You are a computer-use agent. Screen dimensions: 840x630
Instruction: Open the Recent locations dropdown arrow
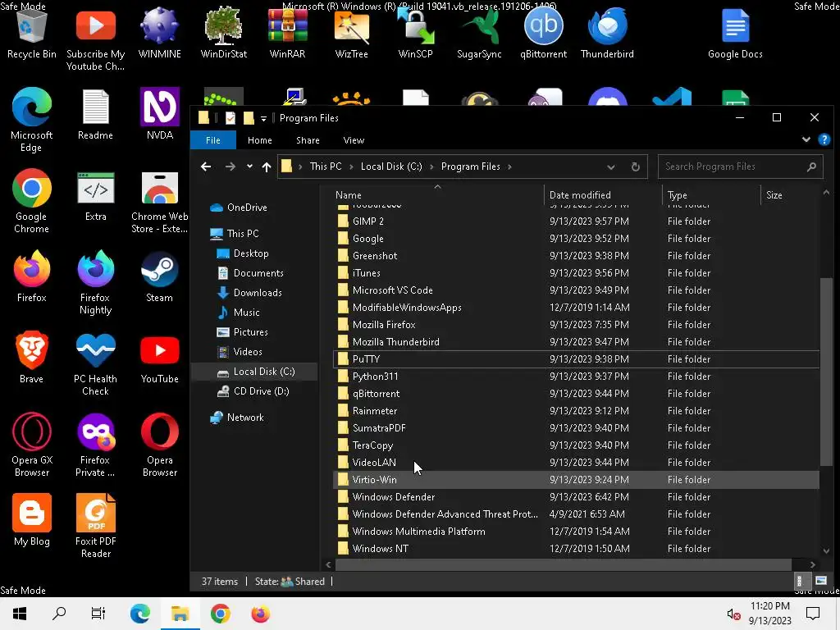click(x=249, y=167)
